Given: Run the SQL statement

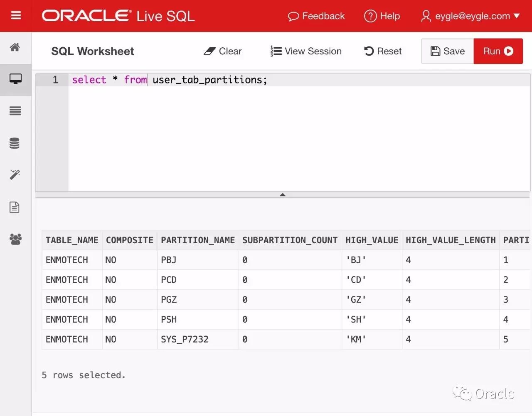Looking at the screenshot, I should [x=498, y=51].
